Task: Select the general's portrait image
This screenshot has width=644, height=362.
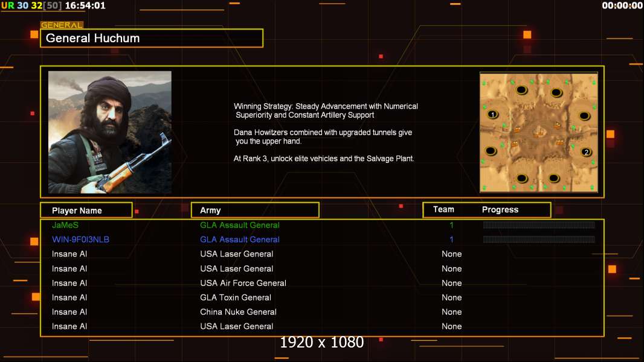Action: pyautogui.click(x=110, y=132)
